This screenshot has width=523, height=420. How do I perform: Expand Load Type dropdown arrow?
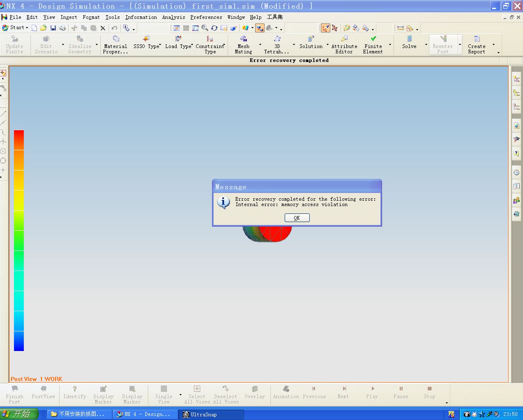(x=192, y=44)
